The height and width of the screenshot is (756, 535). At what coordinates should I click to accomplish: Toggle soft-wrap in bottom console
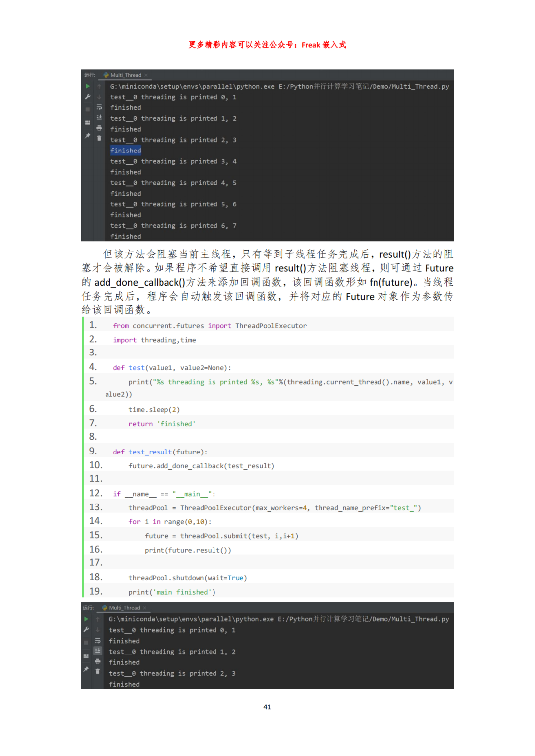coord(98,640)
